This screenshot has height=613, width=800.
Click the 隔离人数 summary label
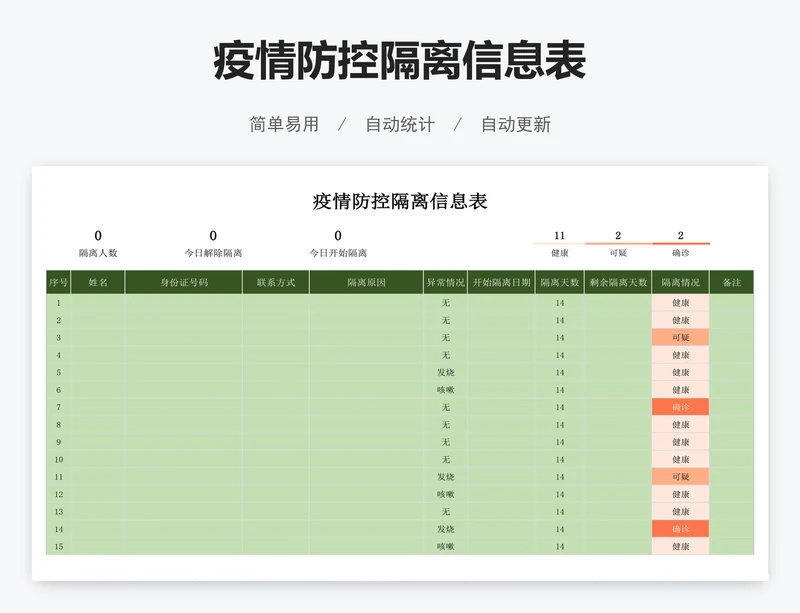98,253
